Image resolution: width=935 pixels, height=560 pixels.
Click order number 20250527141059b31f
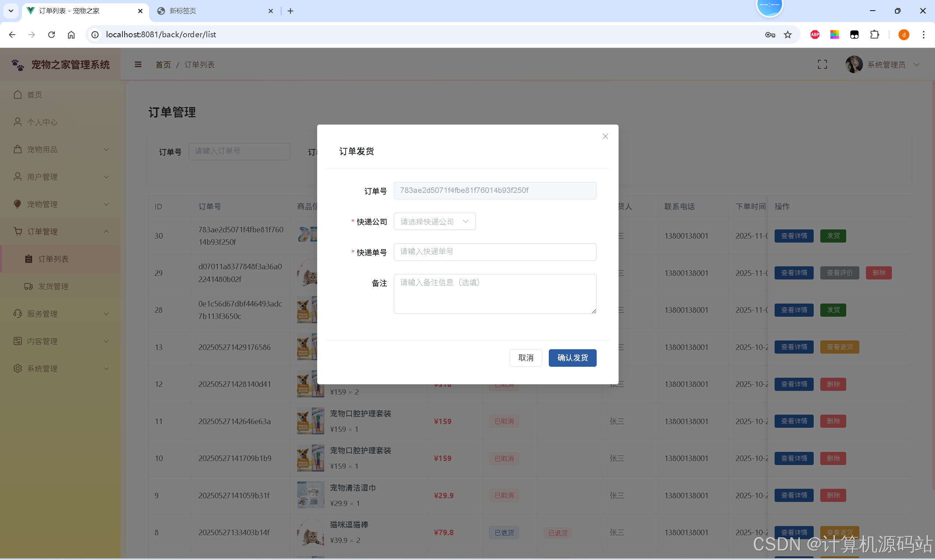pos(234,495)
